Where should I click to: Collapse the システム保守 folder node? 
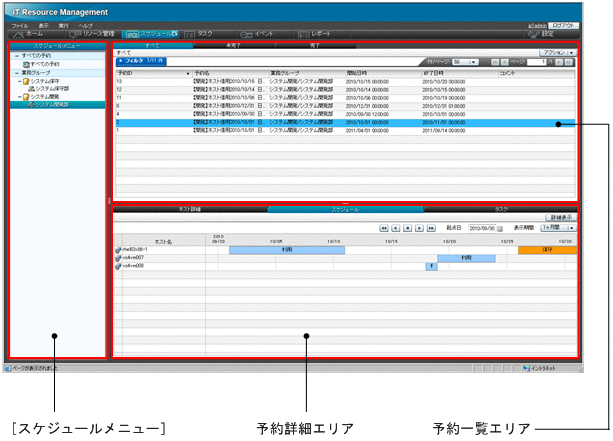point(20,82)
